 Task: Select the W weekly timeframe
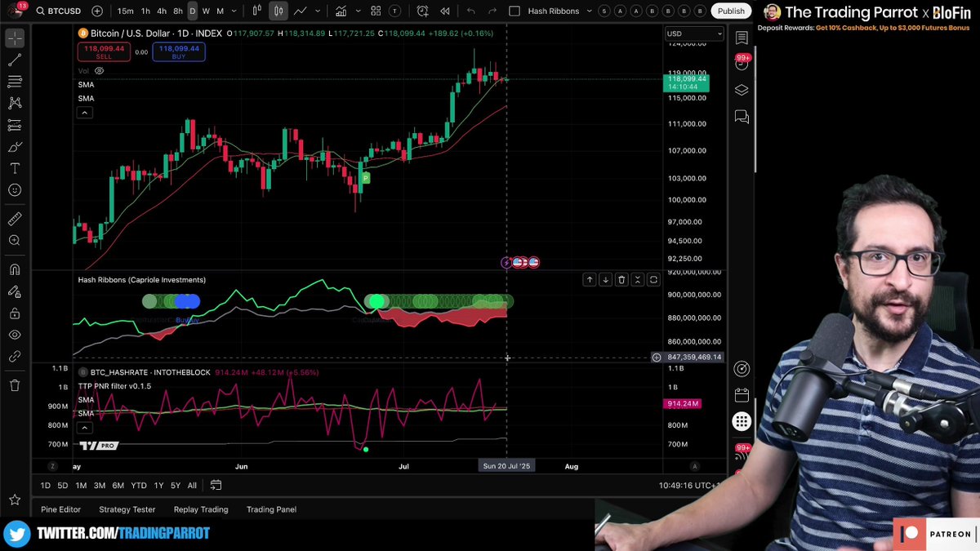(x=206, y=11)
